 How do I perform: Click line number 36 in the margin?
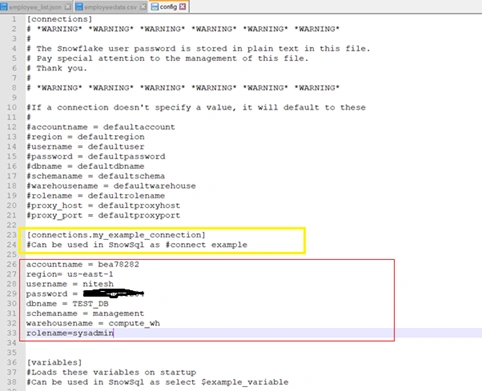(x=12, y=362)
